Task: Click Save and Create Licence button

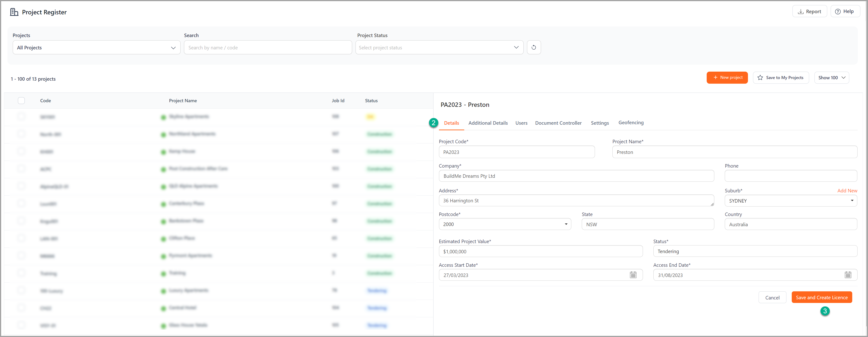Action: click(821, 298)
